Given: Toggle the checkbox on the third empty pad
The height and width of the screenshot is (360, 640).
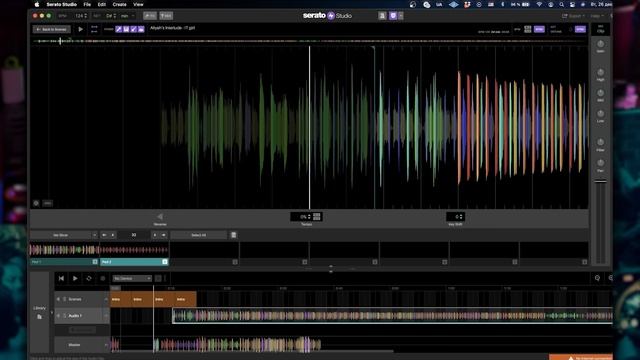Looking at the screenshot, I should pyautogui.click(x=235, y=262).
